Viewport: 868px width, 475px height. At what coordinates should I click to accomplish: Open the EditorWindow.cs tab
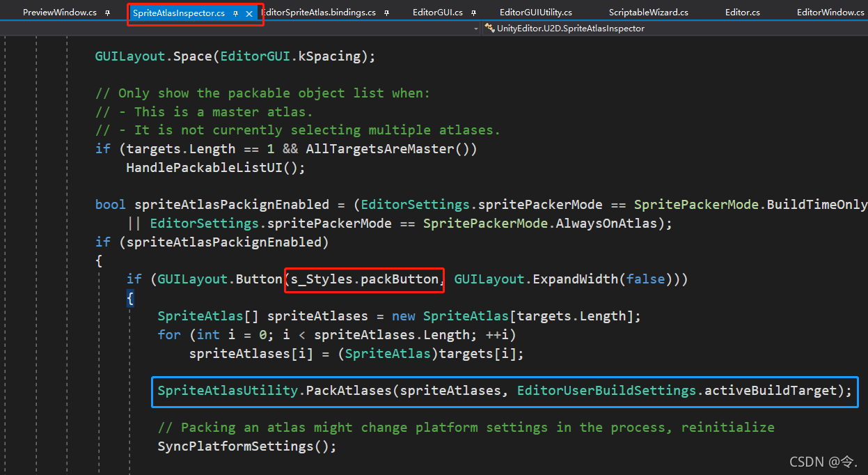point(831,12)
